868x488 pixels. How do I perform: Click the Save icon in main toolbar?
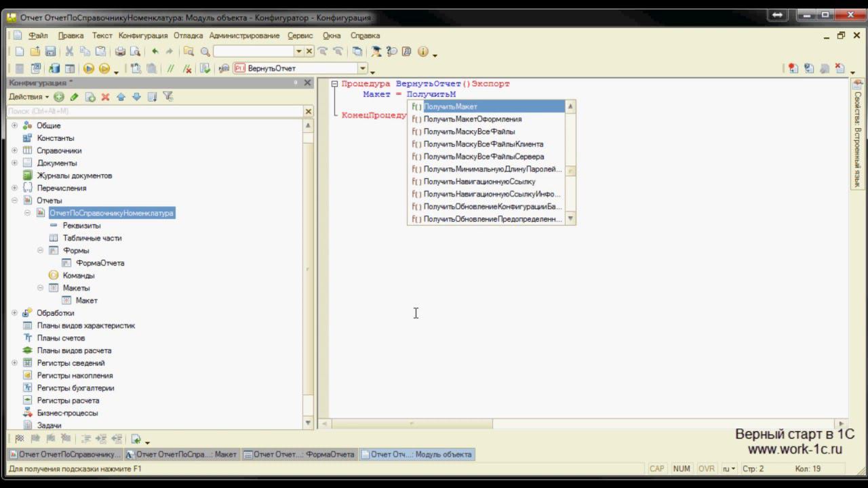tap(50, 52)
